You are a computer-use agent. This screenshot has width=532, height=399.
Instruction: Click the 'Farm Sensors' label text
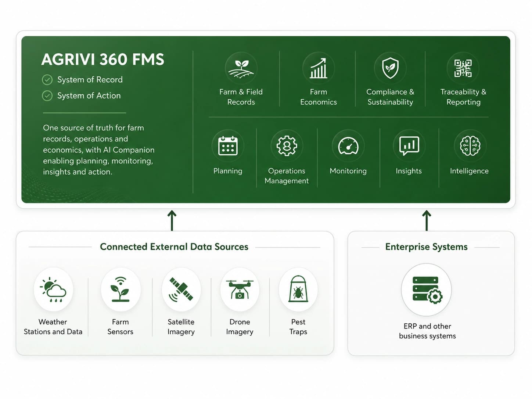pyautogui.click(x=121, y=327)
